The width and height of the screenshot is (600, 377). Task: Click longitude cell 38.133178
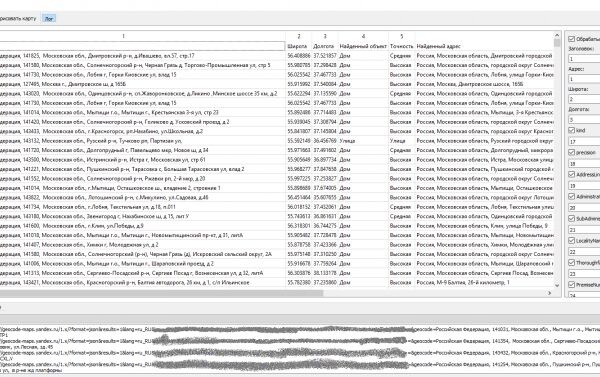(x=325, y=273)
